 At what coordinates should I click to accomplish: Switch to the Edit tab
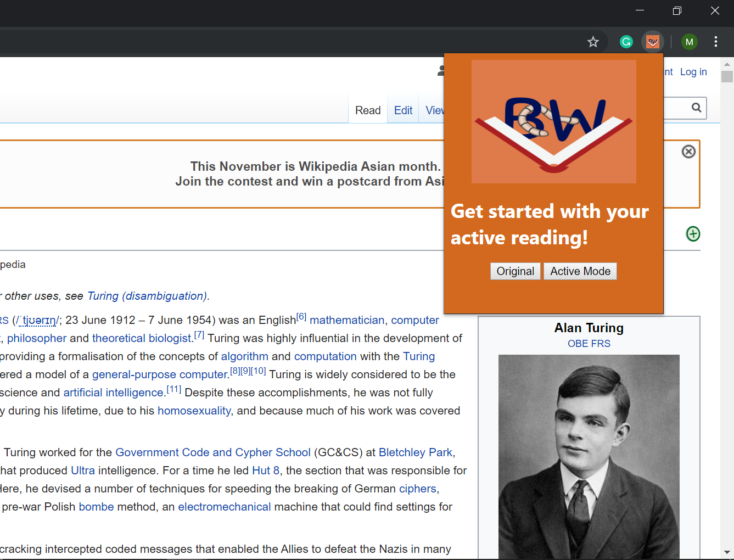[x=402, y=110]
